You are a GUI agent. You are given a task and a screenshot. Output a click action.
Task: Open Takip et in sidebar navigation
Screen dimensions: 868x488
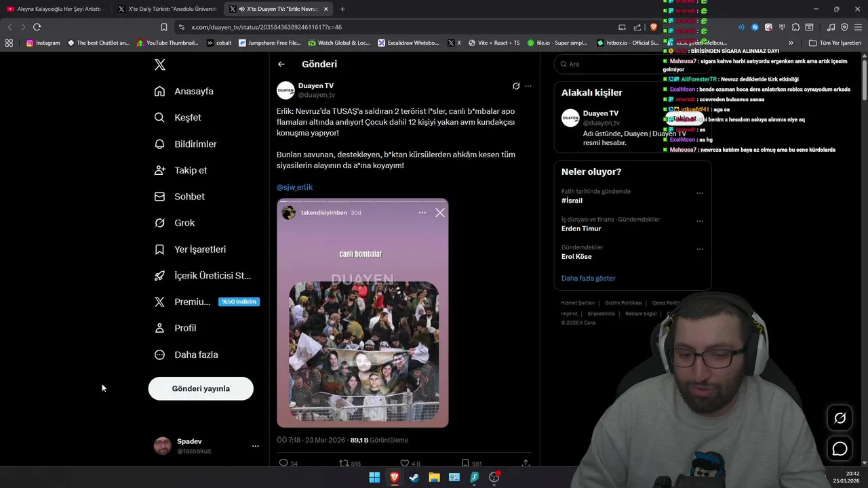181,170
